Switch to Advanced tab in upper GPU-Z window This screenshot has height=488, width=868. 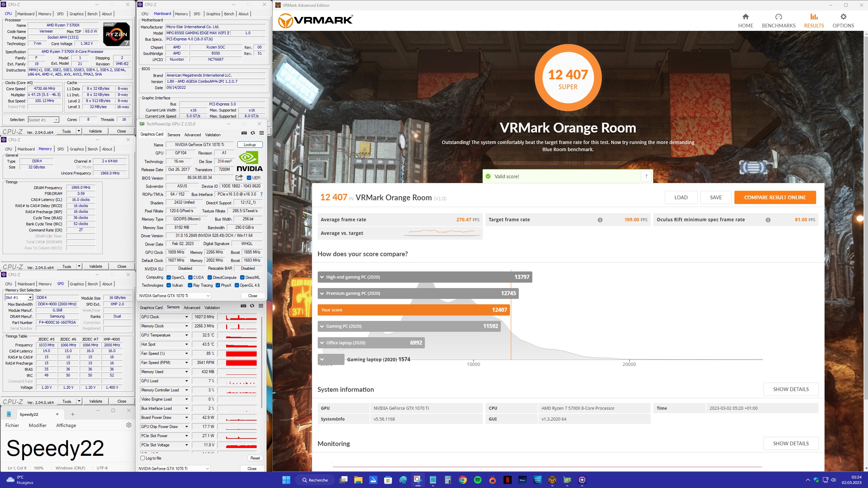tap(193, 135)
